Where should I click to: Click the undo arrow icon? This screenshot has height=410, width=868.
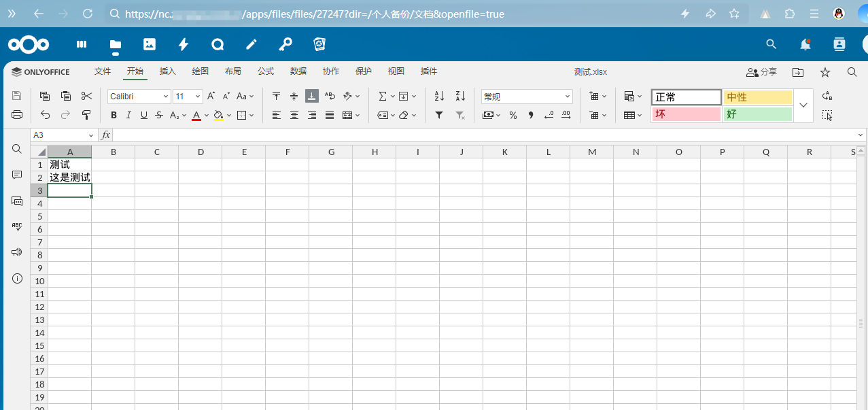point(45,115)
